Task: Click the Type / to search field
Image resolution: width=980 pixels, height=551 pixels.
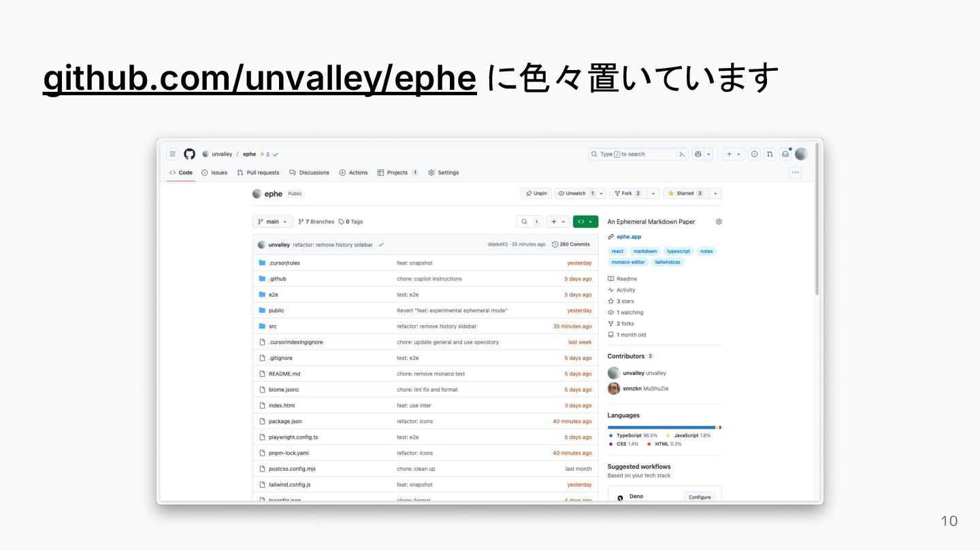Action: pos(638,154)
